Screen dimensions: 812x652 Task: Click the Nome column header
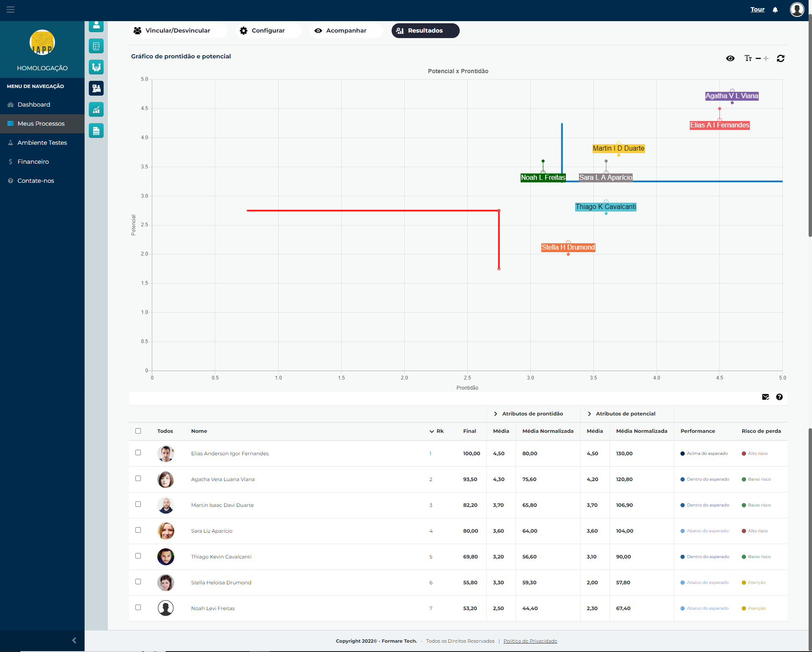(x=199, y=431)
